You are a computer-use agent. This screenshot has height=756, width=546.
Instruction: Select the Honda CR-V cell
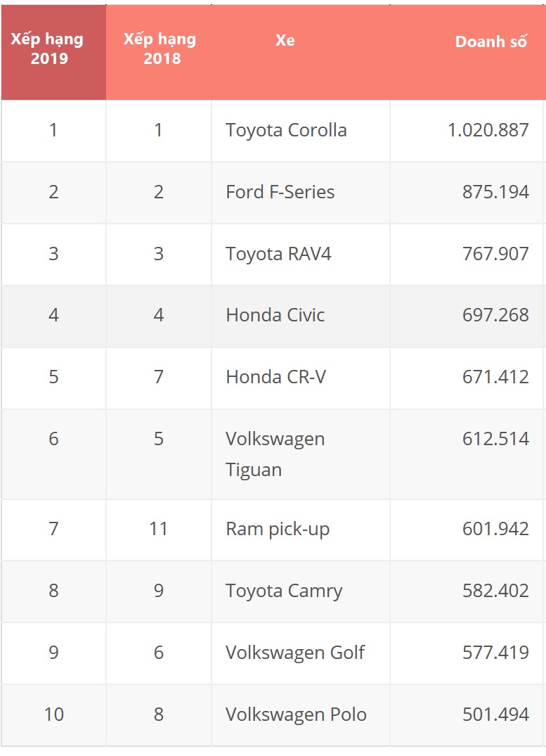275,377
